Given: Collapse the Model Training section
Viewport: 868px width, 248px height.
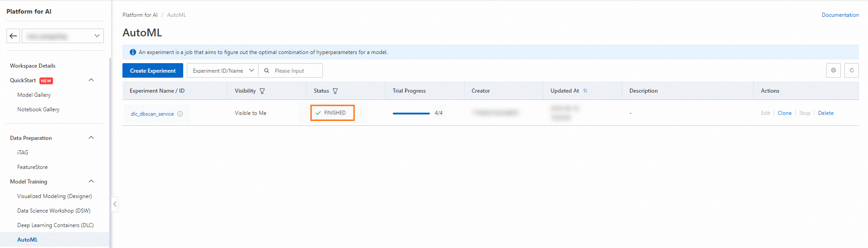Looking at the screenshot, I should (x=91, y=181).
